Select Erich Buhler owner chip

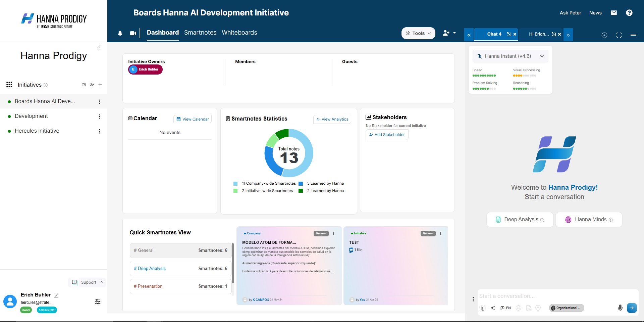(145, 70)
